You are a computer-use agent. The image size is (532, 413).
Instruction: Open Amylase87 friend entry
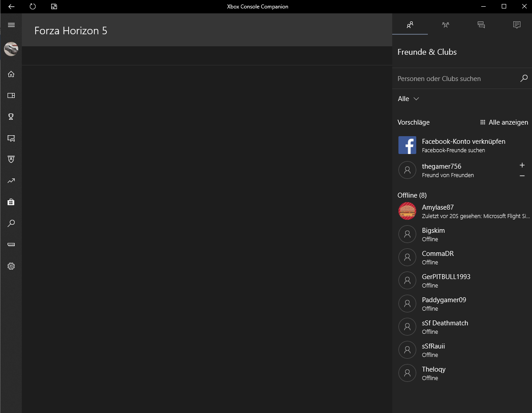[462, 211]
